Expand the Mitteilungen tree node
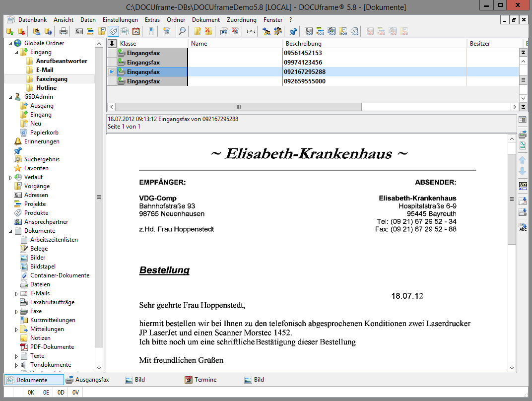This screenshot has width=532, height=401. point(17,329)
